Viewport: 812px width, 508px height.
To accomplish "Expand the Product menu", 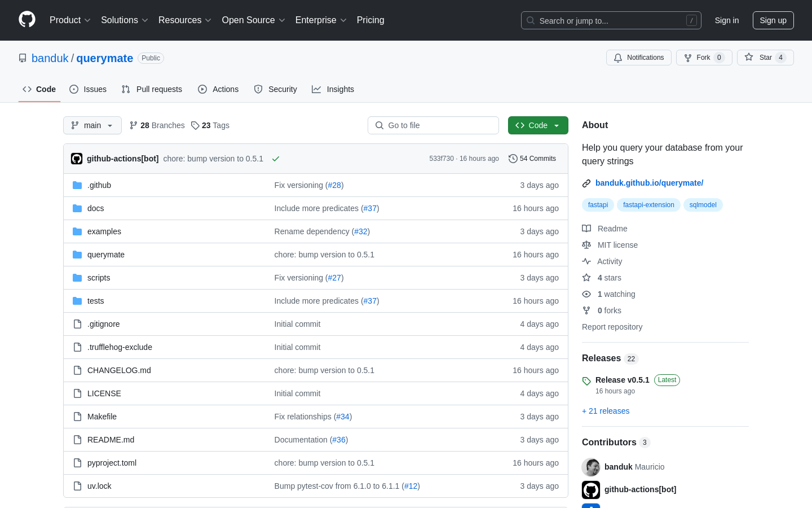I will (x=70, y=20).
